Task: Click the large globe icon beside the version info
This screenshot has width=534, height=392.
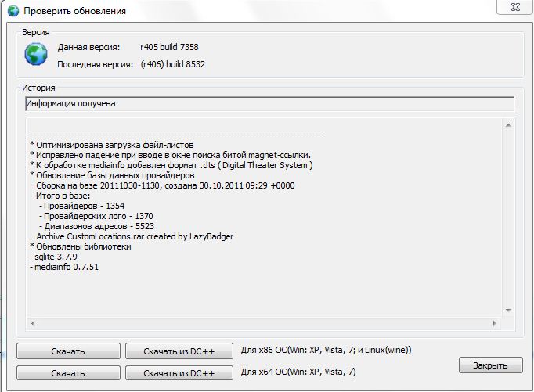Action: pos(36,54)
